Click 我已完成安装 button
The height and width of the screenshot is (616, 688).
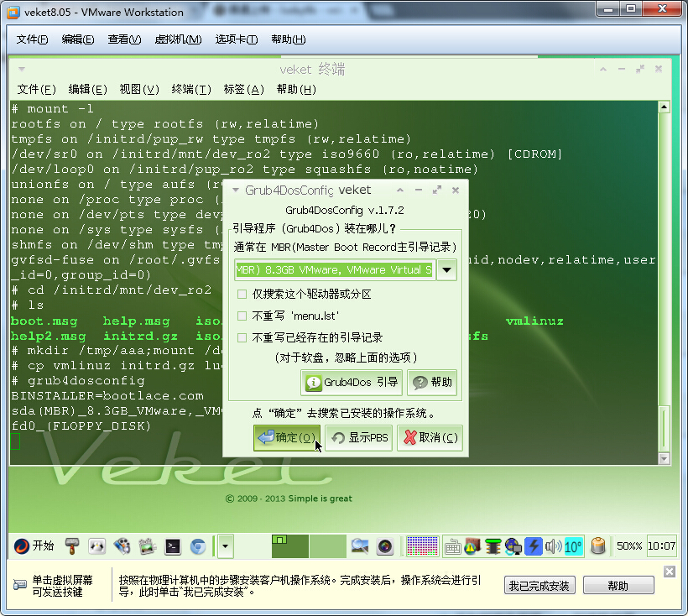click(x=539, y=586)
